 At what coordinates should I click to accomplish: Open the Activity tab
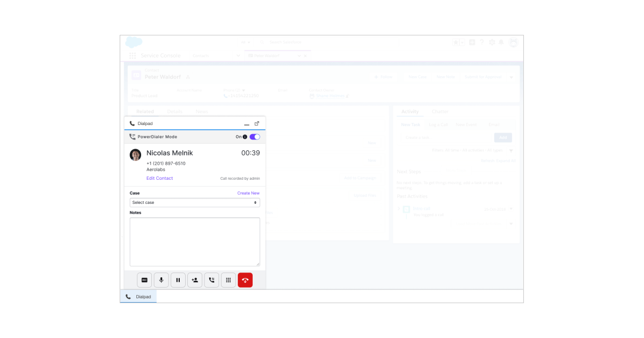coord(410,112)
